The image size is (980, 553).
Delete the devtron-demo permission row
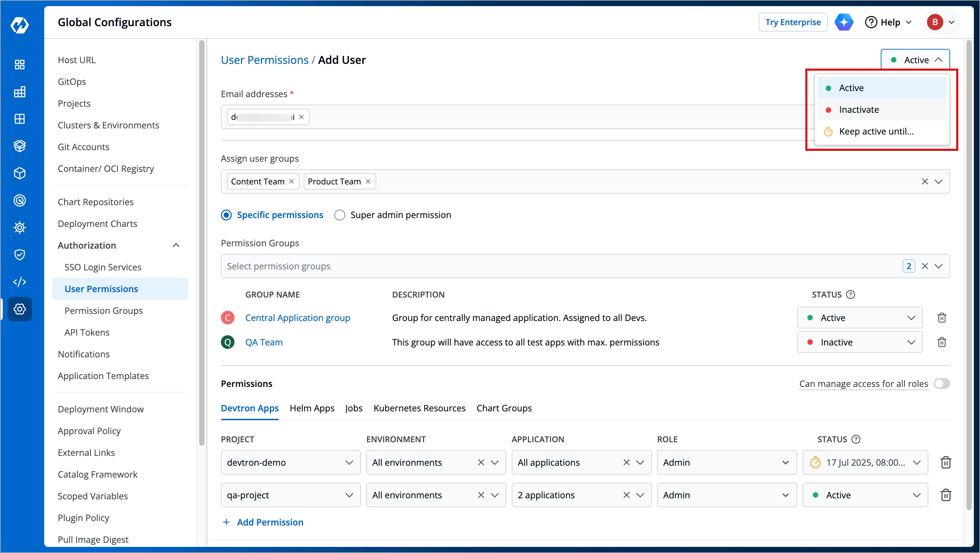point(945,463)
